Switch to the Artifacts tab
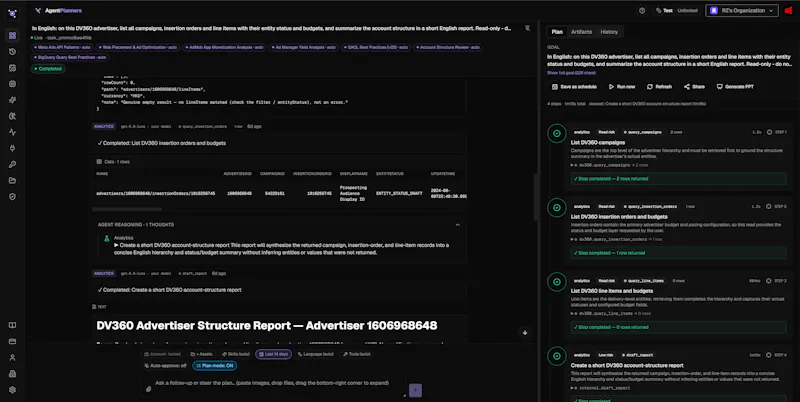800x402 pixels. pyautogui.click(x=582, y=32)
